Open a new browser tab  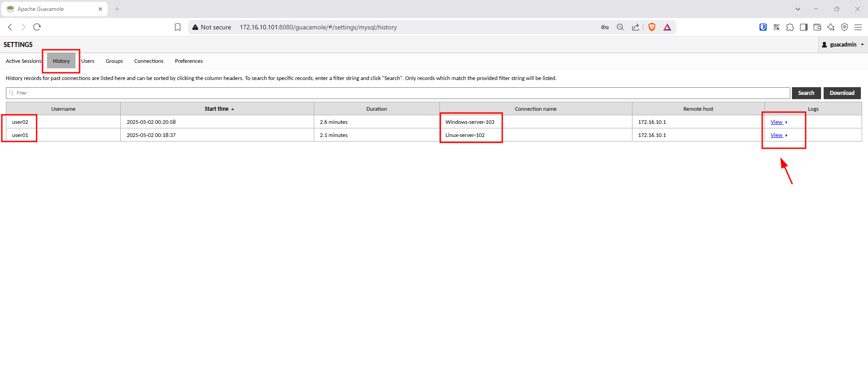(x=117, y=9)
